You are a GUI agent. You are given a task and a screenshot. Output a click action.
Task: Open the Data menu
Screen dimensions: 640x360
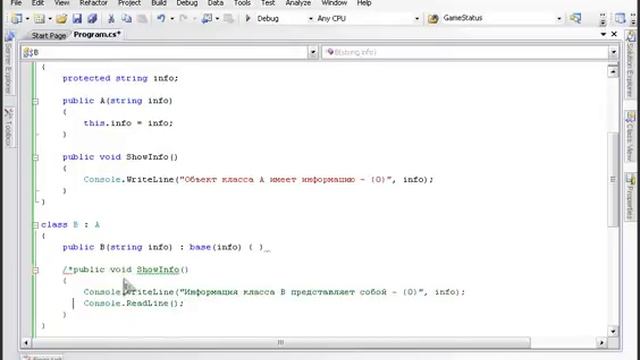(216, 3)
